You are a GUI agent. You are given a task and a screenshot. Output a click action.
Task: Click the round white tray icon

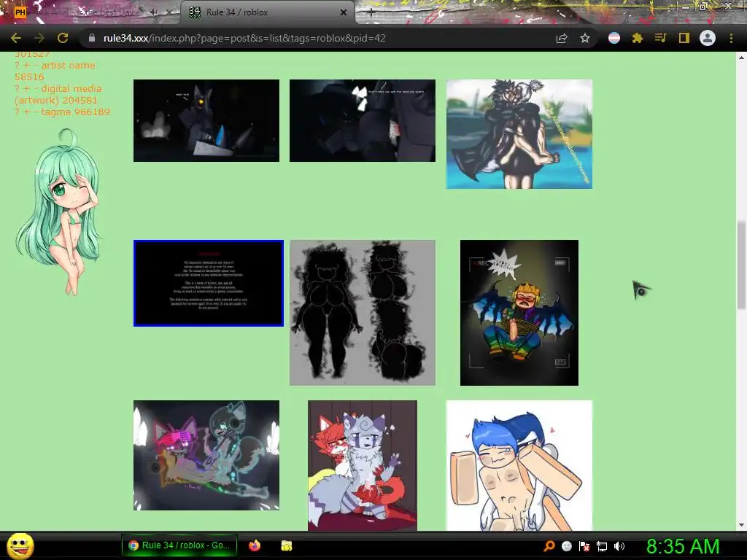coord(566,546)
